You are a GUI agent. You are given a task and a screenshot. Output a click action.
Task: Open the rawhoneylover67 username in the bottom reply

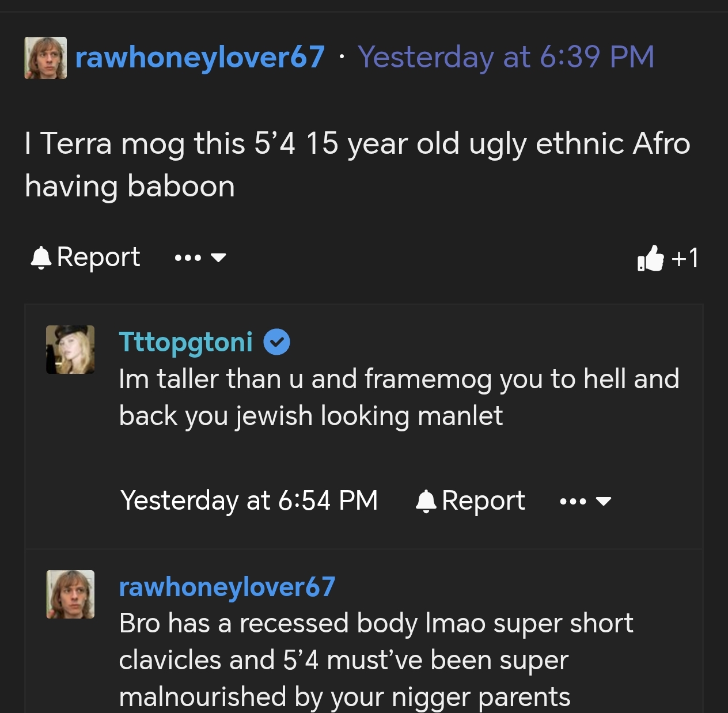[x=227, y=587]
